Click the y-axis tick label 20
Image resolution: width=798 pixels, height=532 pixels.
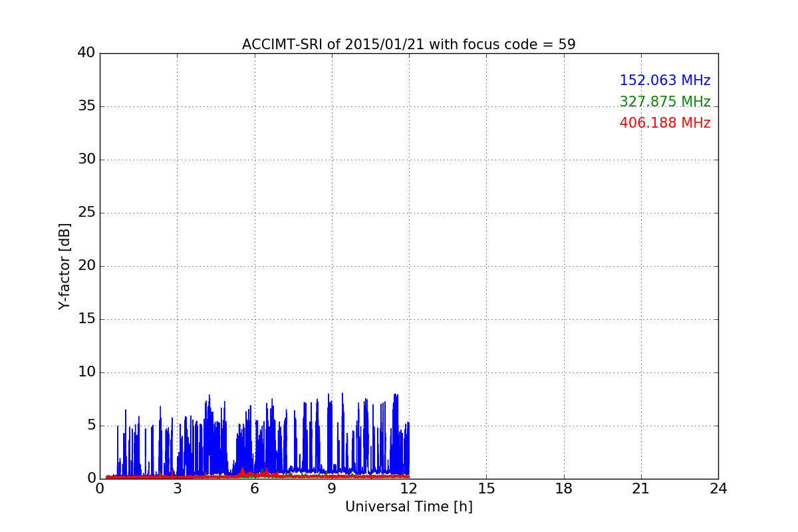pos(86,266)
